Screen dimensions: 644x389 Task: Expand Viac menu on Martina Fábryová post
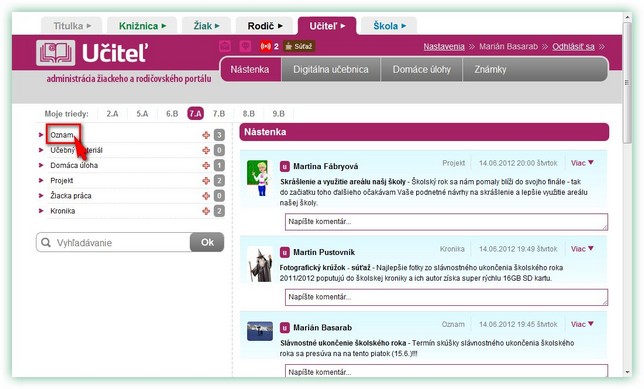pos(582,163)
